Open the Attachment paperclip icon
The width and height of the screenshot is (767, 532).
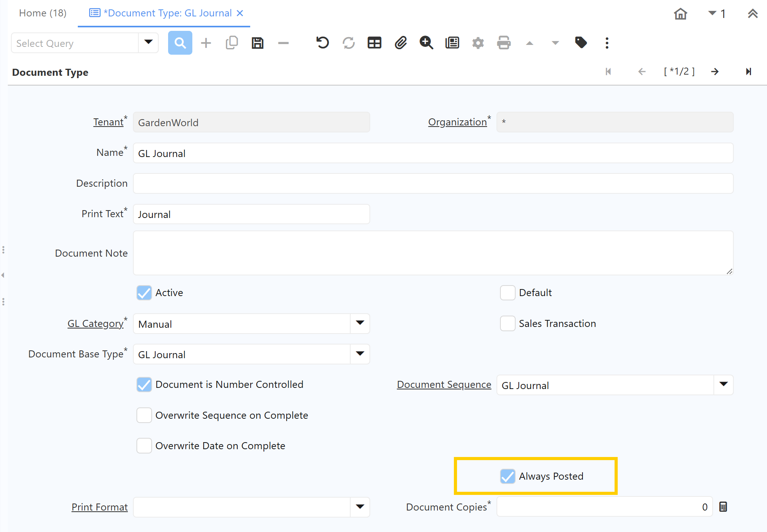tap(400, 43)
